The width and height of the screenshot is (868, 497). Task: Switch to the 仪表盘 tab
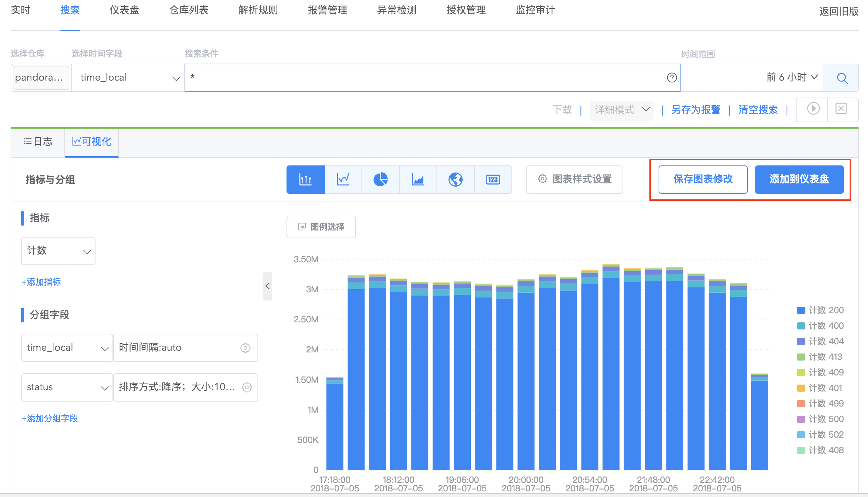tap(124, 10)
